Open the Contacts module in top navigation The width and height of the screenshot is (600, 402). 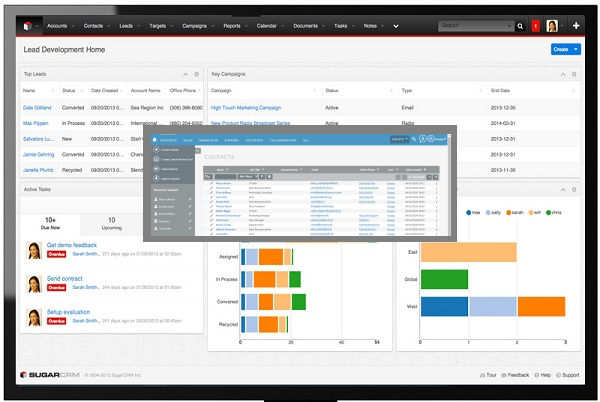93,26
